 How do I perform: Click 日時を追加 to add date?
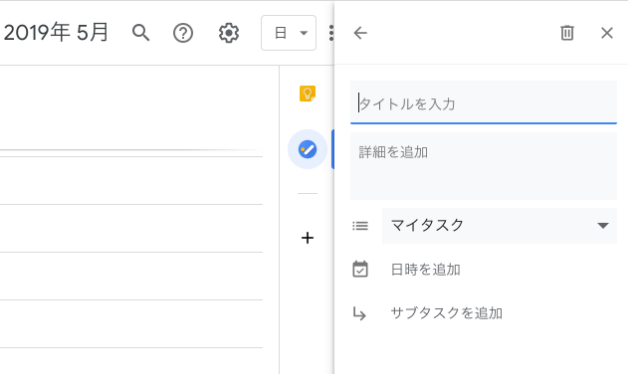425,269
